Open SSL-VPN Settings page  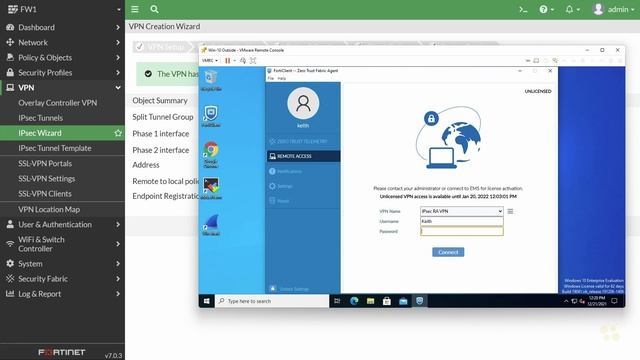[x=47, y=179]
